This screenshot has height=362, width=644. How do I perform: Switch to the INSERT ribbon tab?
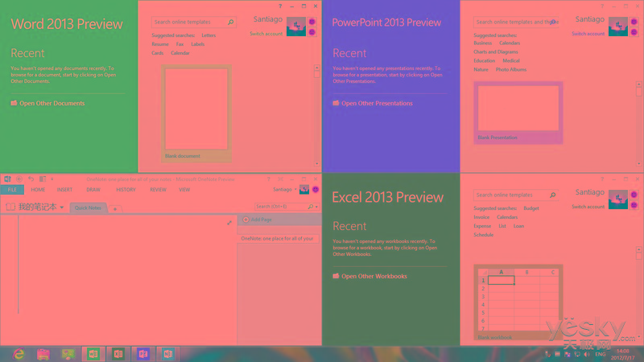(x=64, y=190)
